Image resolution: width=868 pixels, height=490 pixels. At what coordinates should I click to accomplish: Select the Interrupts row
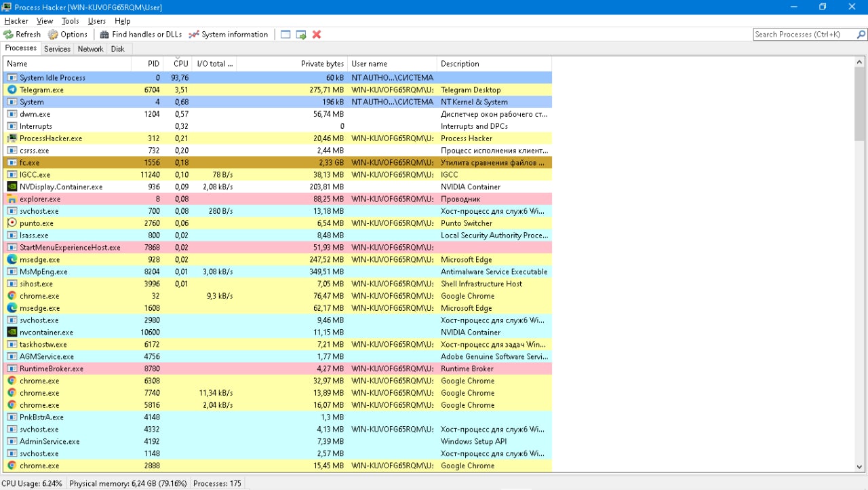tap(277, 126)
